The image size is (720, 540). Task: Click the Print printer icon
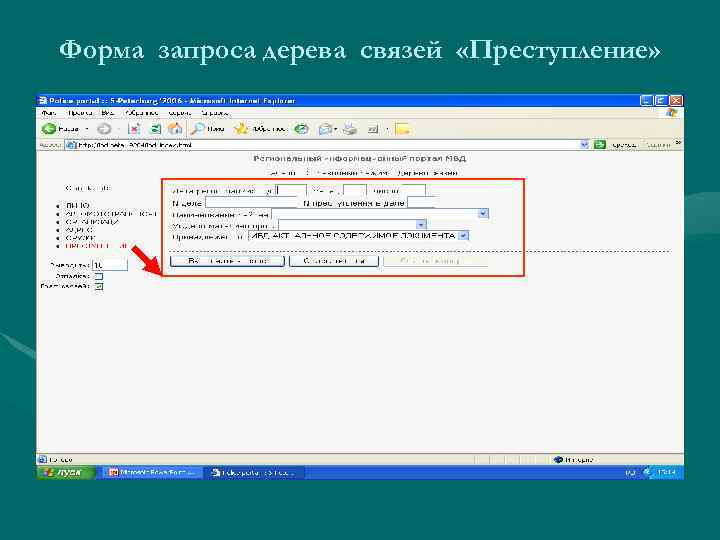click(350, 129)
